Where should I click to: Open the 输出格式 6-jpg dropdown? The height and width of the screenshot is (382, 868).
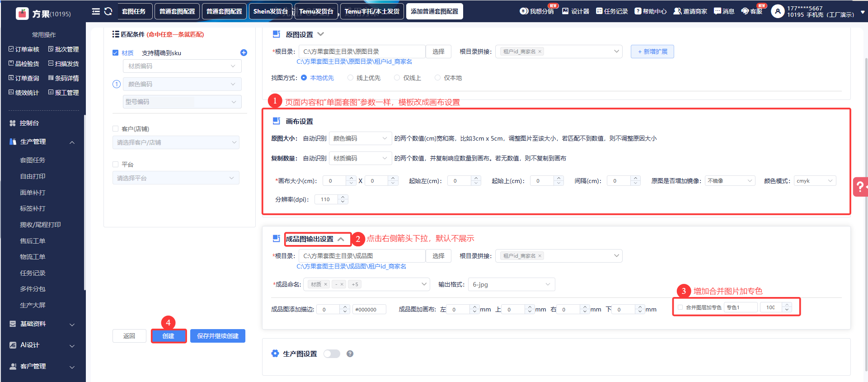coord(511,284)
